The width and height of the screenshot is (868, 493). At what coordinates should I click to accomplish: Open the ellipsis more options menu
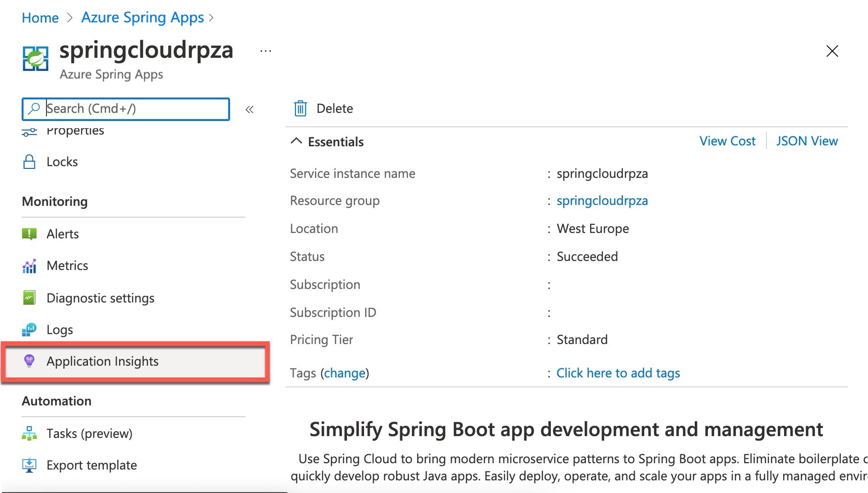(266, 51)
